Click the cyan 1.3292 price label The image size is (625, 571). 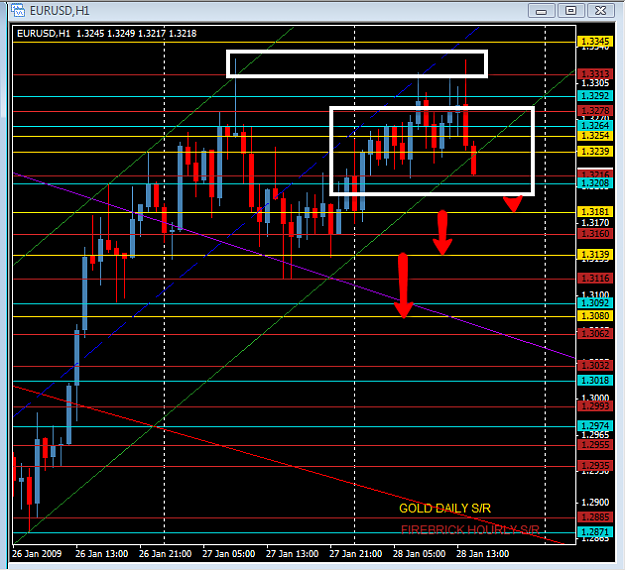coord(595,96)
